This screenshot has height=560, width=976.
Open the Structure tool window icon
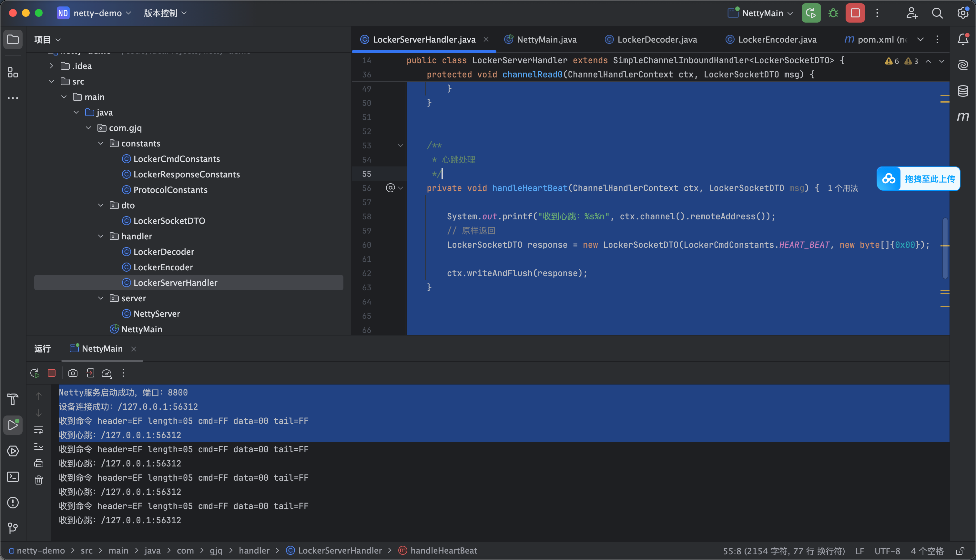13,72
